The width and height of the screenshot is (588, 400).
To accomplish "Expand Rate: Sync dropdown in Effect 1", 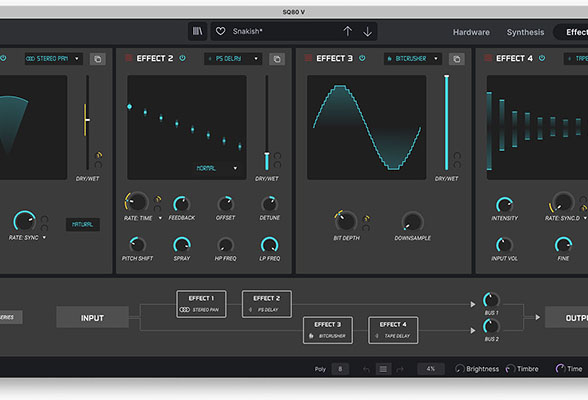I will coord(44,238).
